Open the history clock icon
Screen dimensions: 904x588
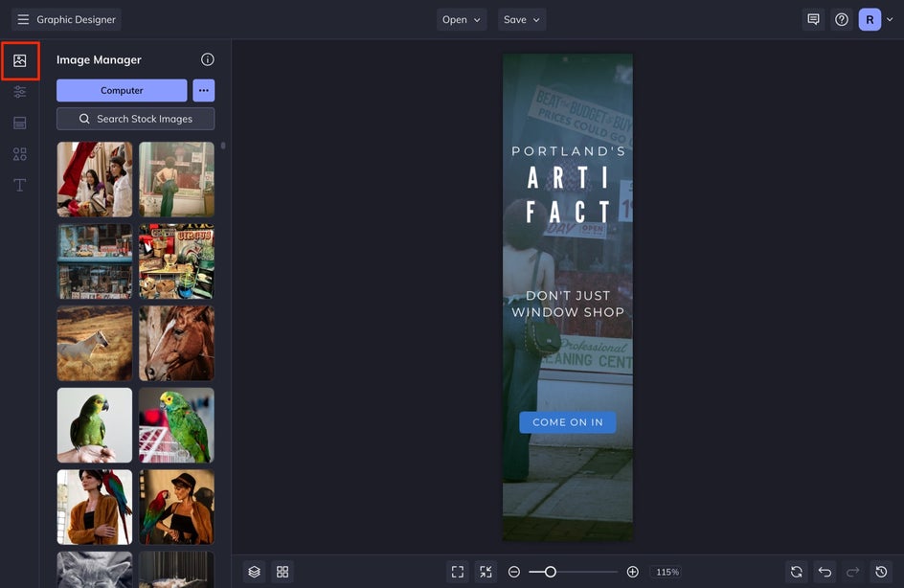(881, 572)
